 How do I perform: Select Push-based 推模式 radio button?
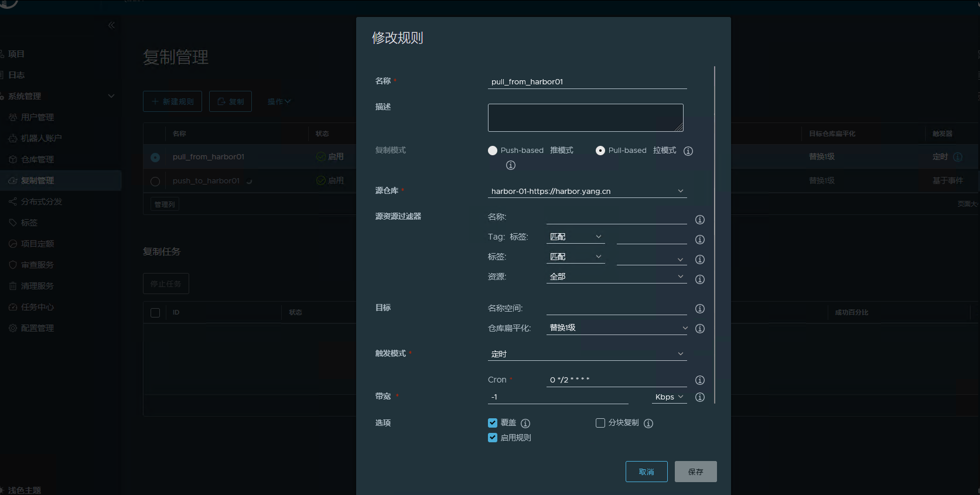coord(493,151)
